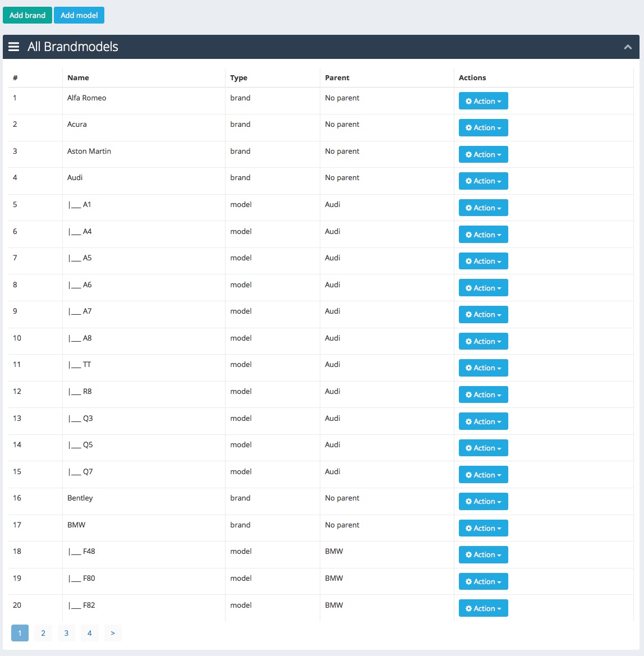Open Action dropdown for Acura
This screenshot has height=656, width=644.
pos(484,127)
